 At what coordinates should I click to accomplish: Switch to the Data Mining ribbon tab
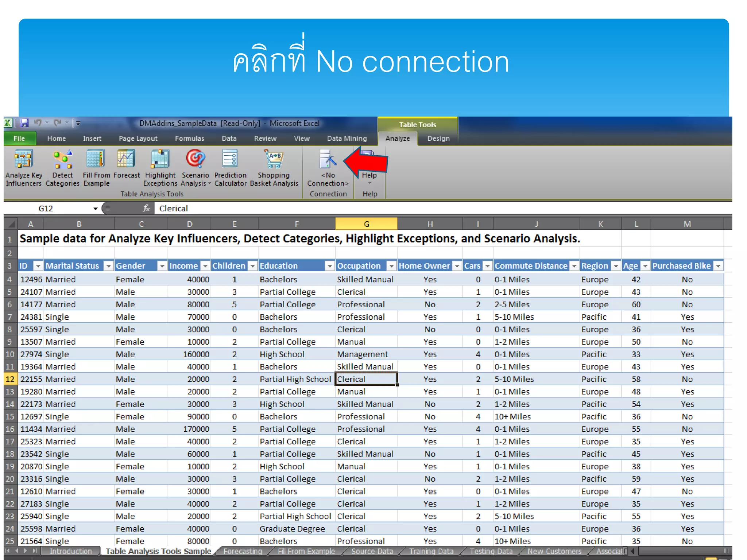pyautogui.click(x=347, y=139)
